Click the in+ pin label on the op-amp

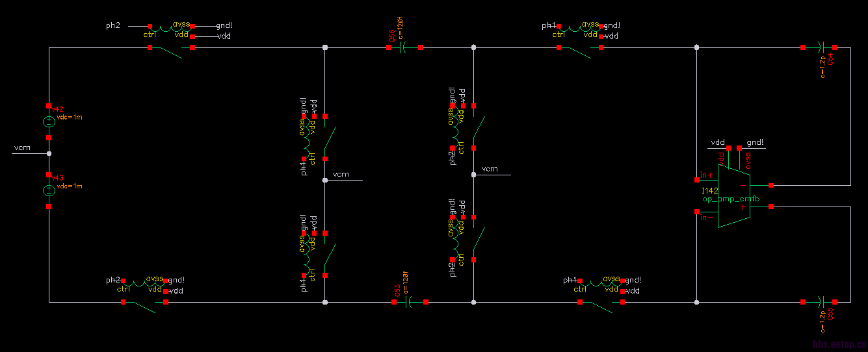[707, 175]
